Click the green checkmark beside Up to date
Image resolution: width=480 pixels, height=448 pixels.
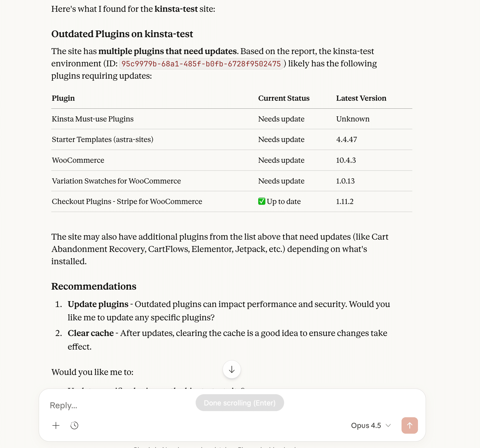pos(262,201)
